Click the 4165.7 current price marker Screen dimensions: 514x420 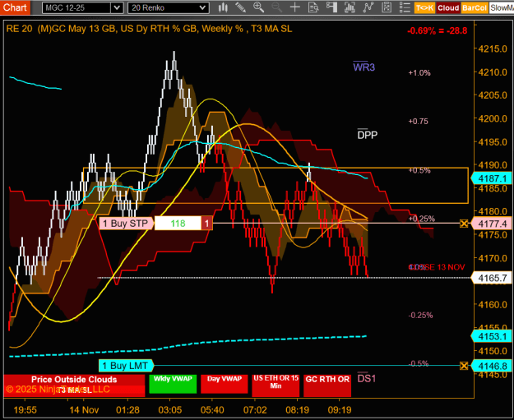click(x=492, y=278)
